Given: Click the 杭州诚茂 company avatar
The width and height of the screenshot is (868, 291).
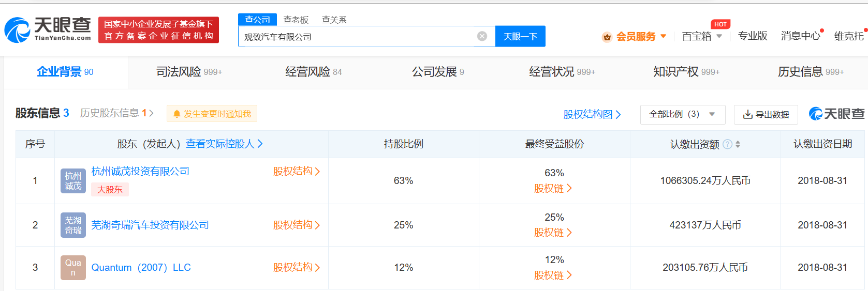Looking at the screenshot, I should point(73,181).
